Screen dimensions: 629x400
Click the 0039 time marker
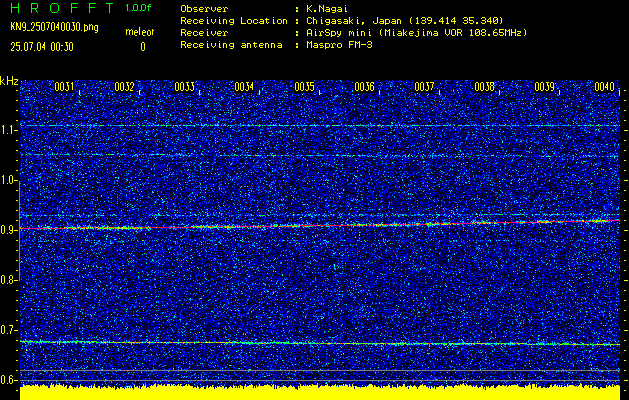(545, 87)
